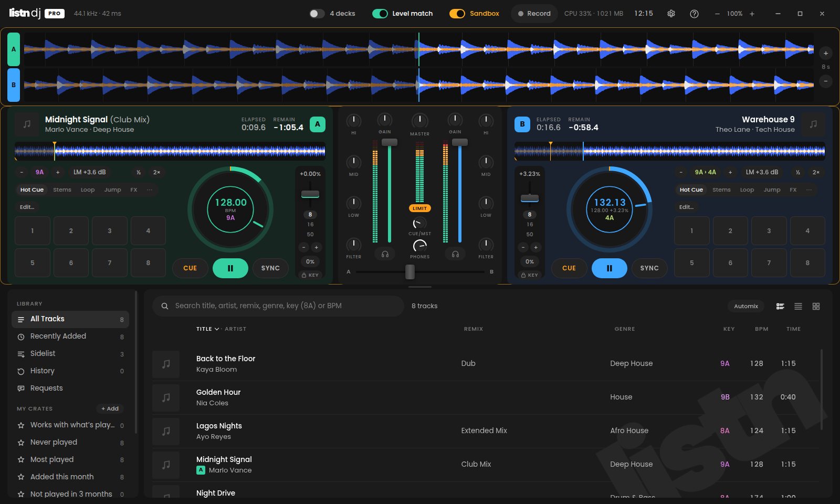Zoom in the waveform with plus icon
Image resolution: width=840 pixels, height=504 pixels.
[826, 53]
